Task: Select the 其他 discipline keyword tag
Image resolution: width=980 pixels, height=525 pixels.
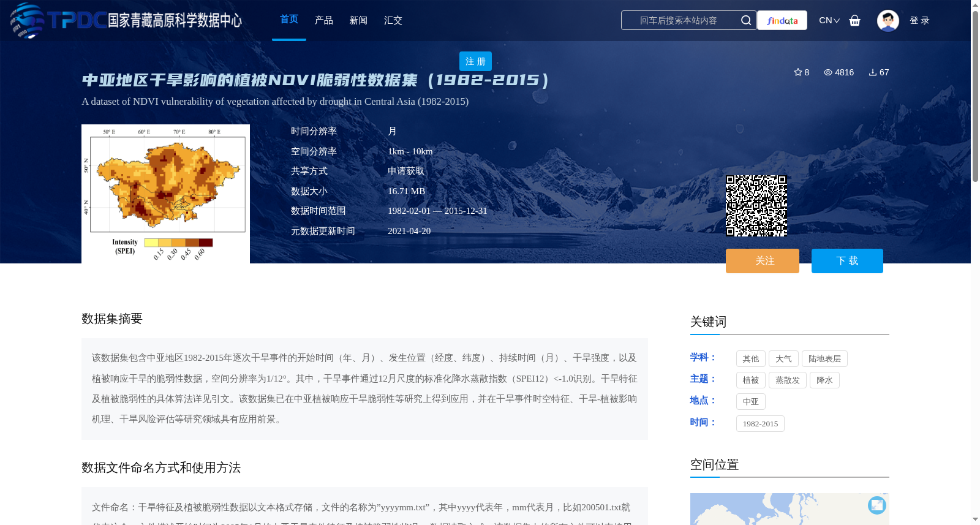Action: [x=751, y=359]
